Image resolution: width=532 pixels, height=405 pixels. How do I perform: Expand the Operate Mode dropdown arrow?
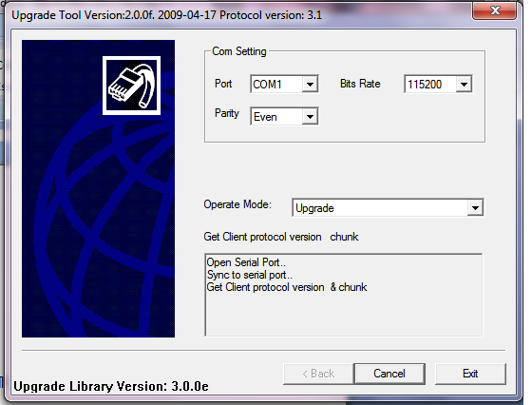475,207
